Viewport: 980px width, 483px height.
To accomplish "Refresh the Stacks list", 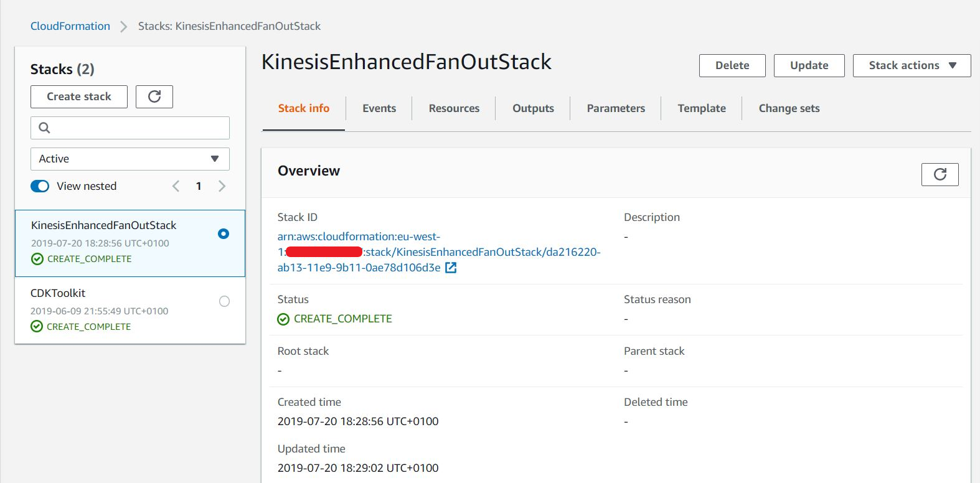I will pyautogui.click(x=154, y=96).
